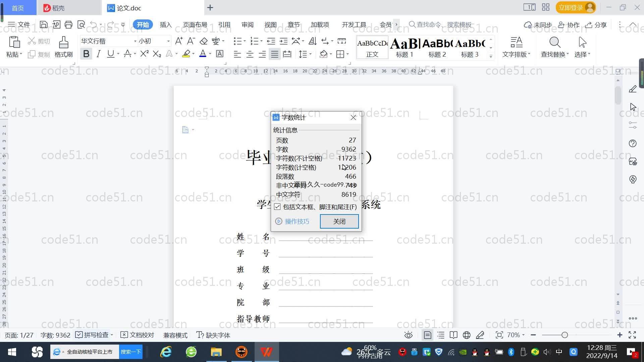
Task: Click vertical scrollbar thumb
Action: point(618,96)
